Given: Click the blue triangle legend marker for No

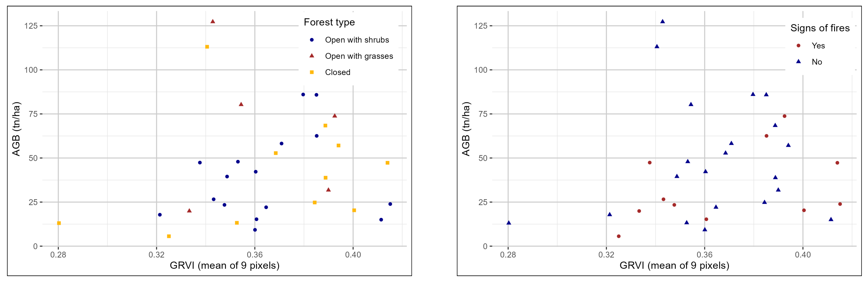Looking at the screenshot, I should [x=798, y=61].
